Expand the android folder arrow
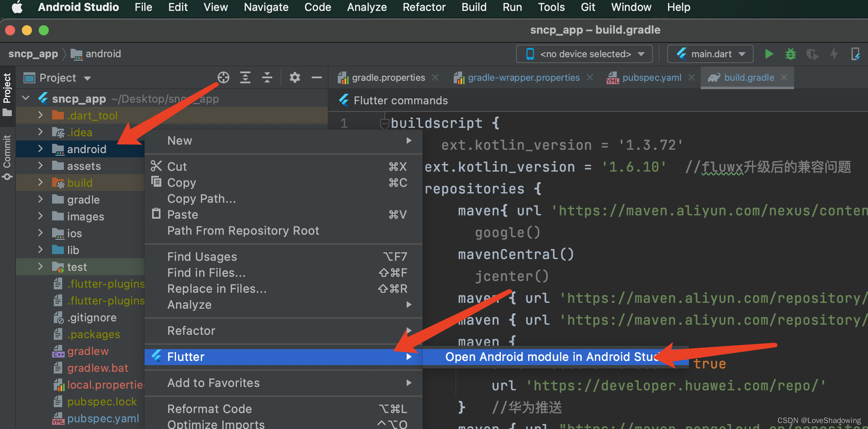Image resolution: width=868 pixels, height=429 pixels. pos(40,149)
